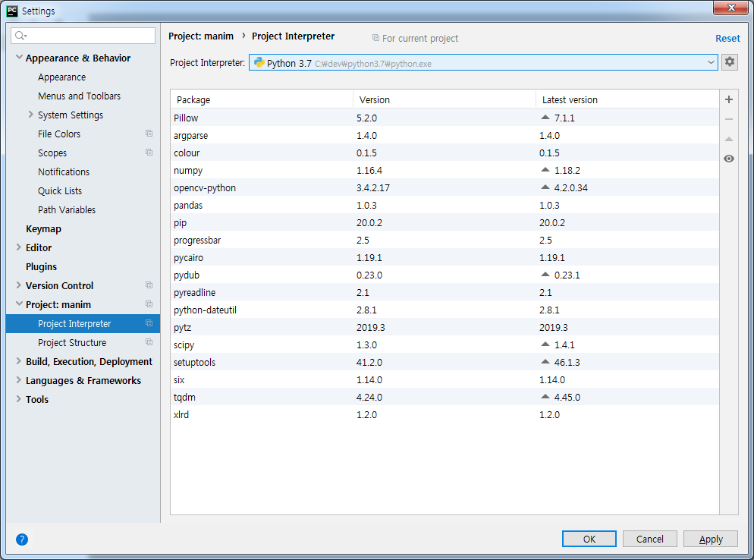Select the python-dateutil package row
The height and width of the screenshot is (560, 754).
click(445, 310)
